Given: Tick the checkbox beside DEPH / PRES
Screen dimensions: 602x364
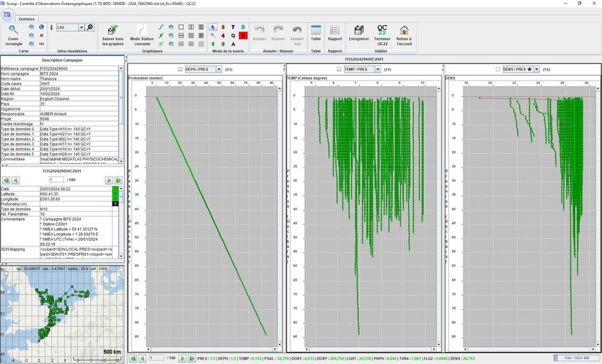Looking at the screenshot, I should tap(180, 70).
